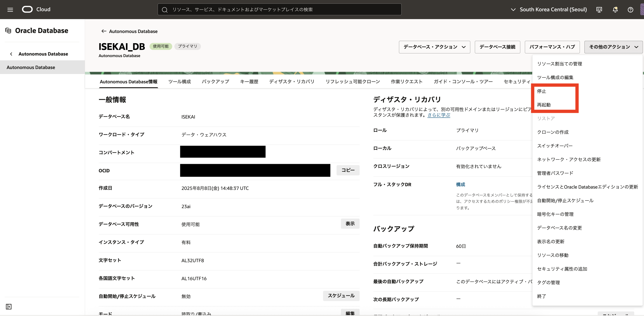
Task: Open the データベース・アクション dropdown
Action: (x=434, y=47)
